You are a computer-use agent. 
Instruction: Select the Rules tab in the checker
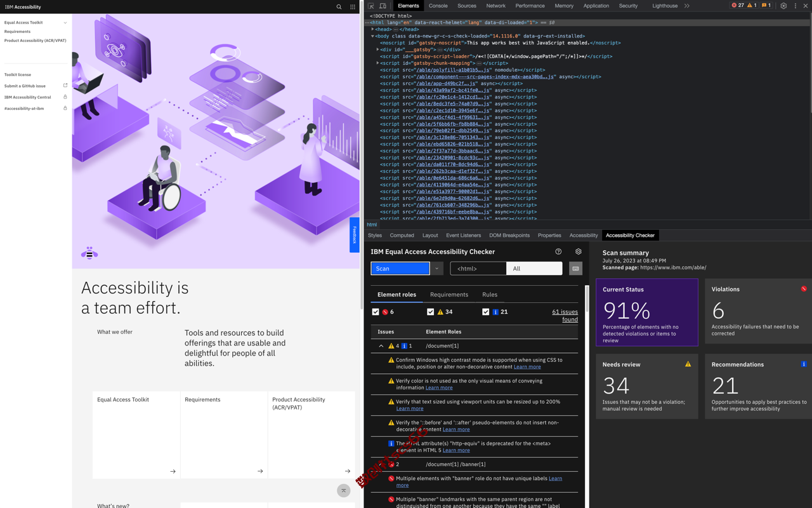490,295
